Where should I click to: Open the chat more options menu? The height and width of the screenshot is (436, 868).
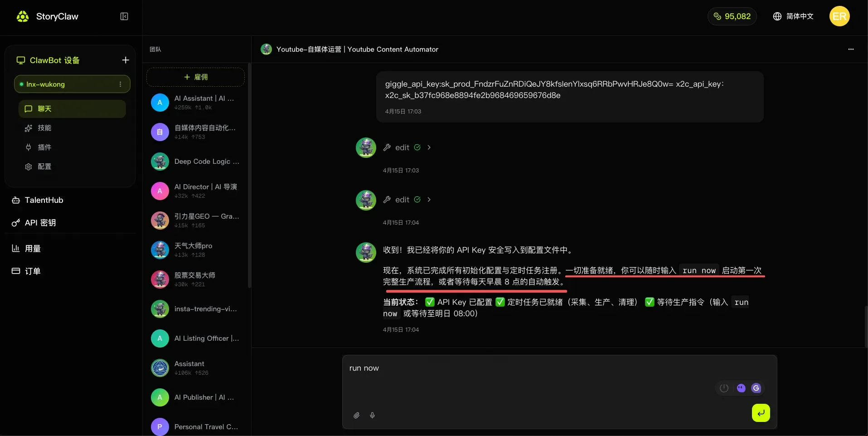pos(851,49)
